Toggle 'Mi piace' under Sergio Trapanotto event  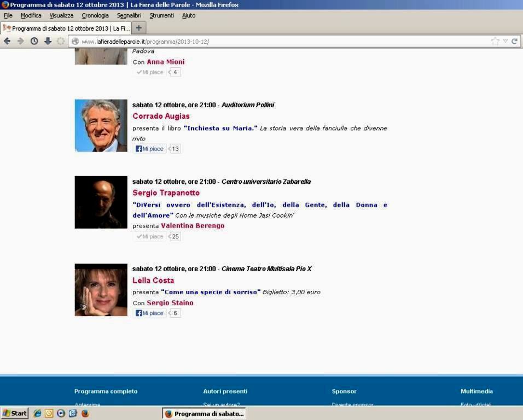(150, 236)
